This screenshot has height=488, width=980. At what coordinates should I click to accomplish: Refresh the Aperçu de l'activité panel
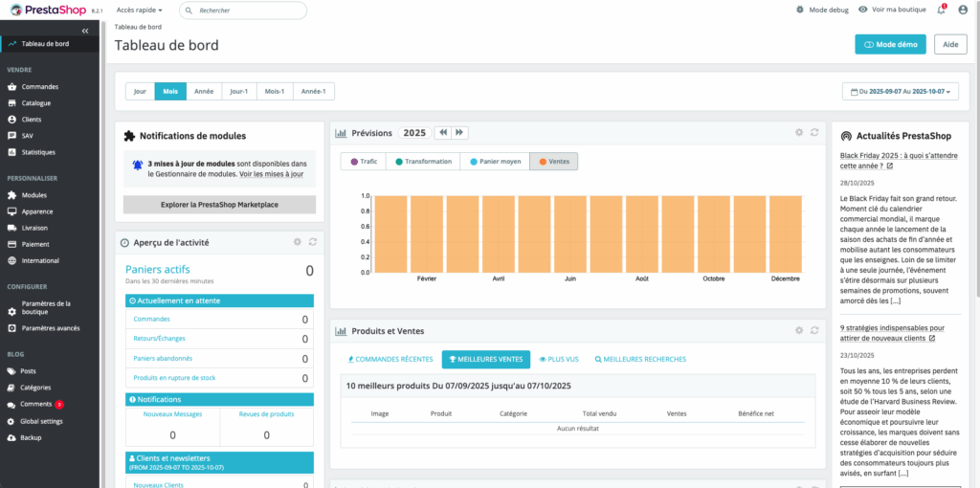312,242
